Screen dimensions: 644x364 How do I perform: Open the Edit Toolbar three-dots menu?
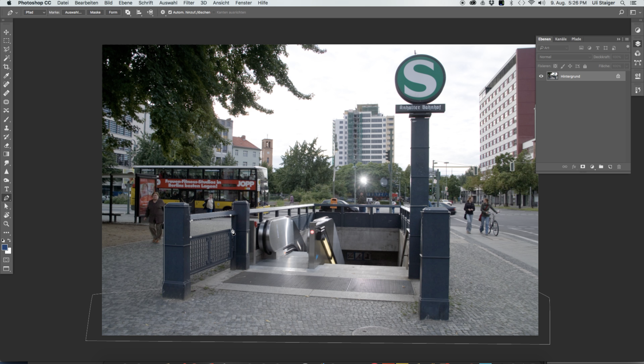pos(6,232)
